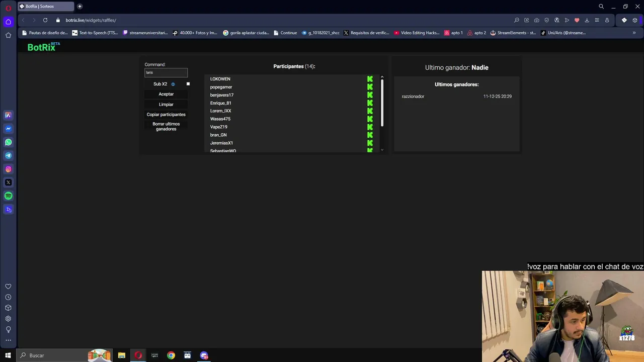The width and height of the screenshot is (644, 362).
Task: Open Opera menu via the Opera logo
Action: point(8,8)
